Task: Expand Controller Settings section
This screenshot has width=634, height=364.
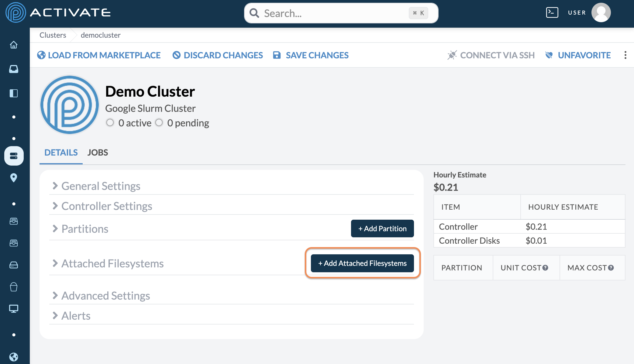Action: click(232, 206)
